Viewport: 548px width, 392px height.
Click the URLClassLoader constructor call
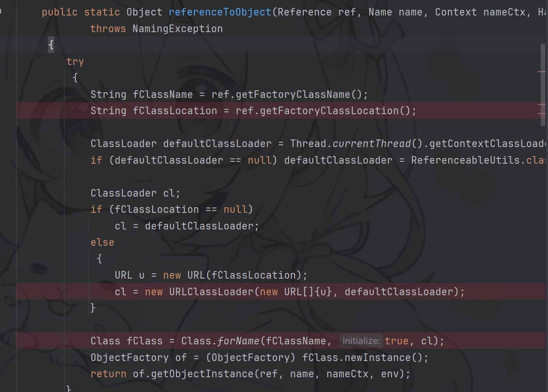pos(211,292)
